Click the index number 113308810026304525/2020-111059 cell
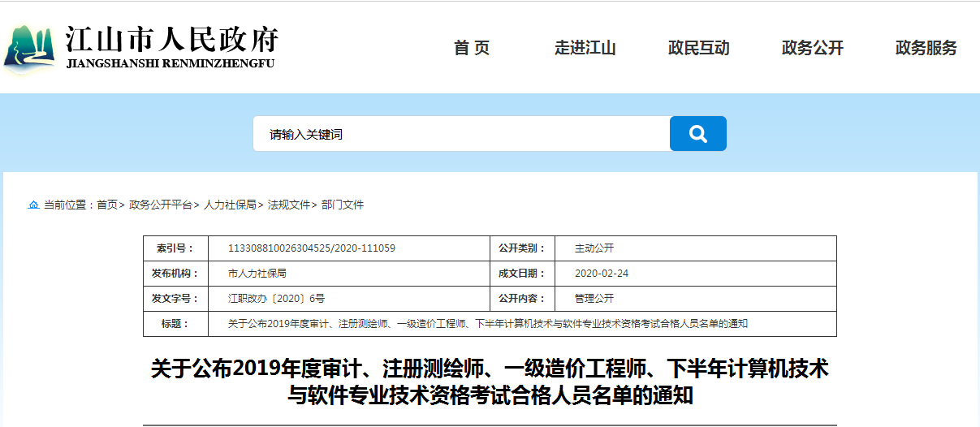980x427 pixels. [348, 248]
